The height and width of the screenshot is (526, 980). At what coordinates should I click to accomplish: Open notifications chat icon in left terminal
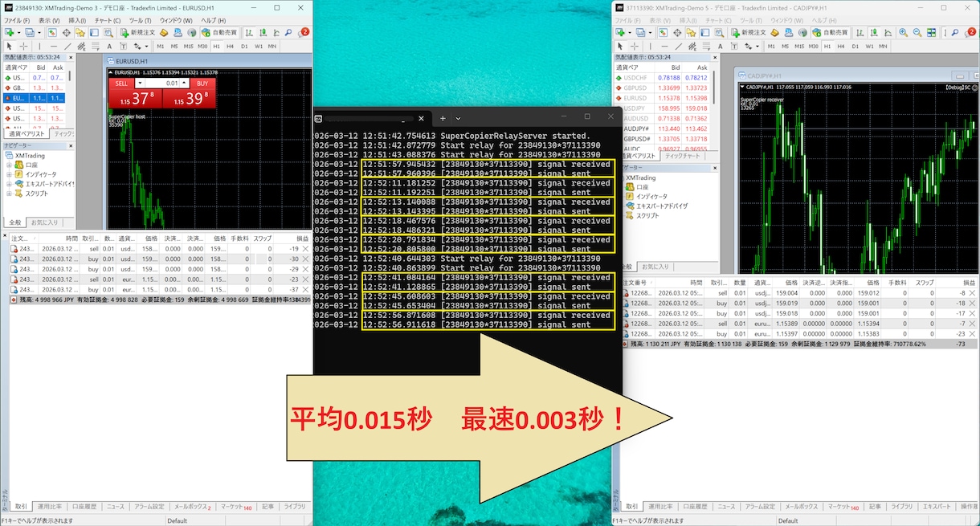point(303,33)
